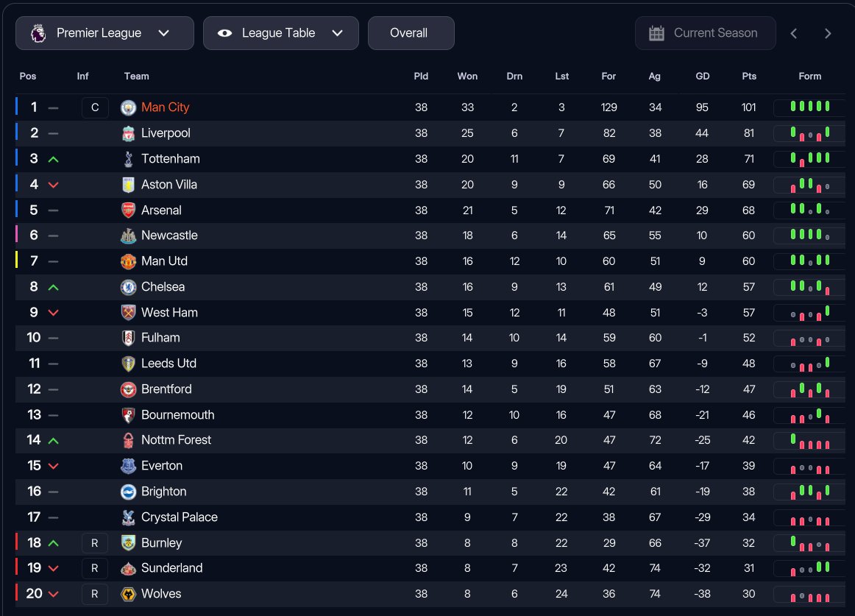855x616 pixels.
Task: Click the Chelsea crest icon
Action: point(129,287)
